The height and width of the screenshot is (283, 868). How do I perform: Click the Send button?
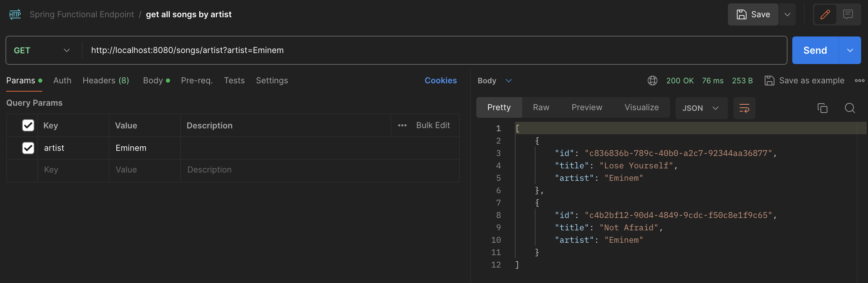click(815, 51)
